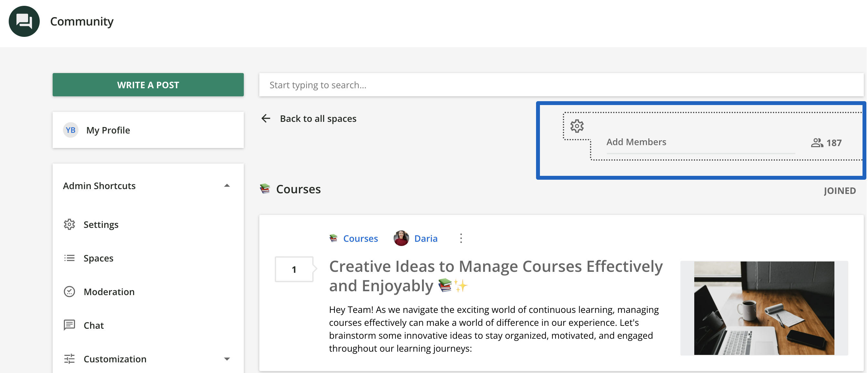Click the JOINED status button
The width and height of the screenshot is (868, 373).
click(839, 191)
